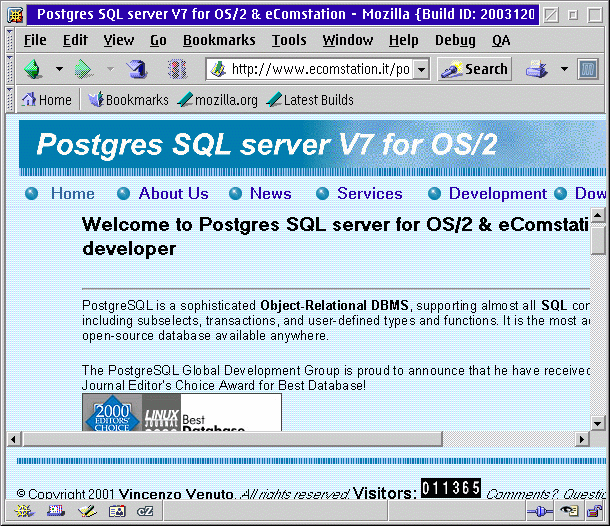Click the horizontal scrollbar thumb
Image resolution: width=610 pixels, height=526 pixels.
(x=233, y=440)
